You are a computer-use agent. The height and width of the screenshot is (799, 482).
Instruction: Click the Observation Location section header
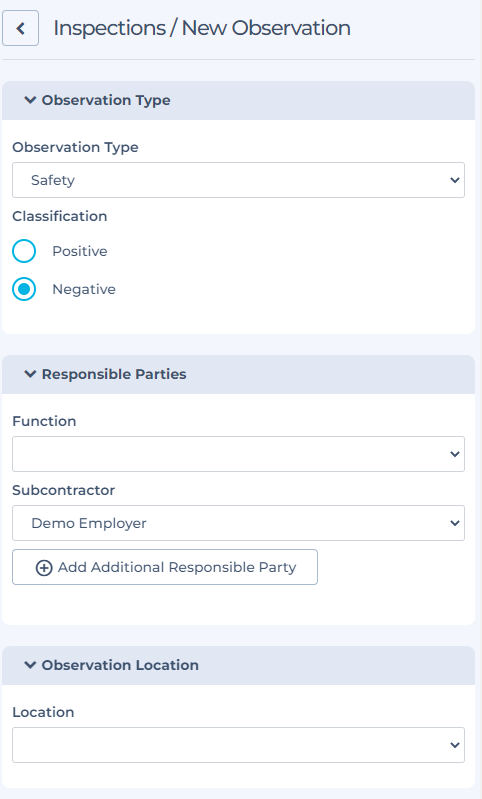coord(238,665)
